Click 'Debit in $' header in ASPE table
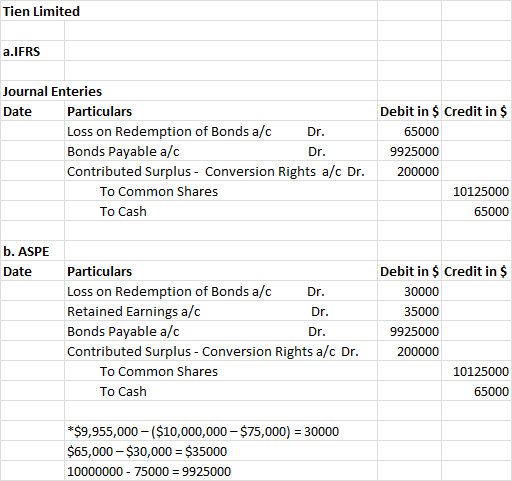Image resolution: width=512 pixels, height=481 pixels. pos(409,271)
